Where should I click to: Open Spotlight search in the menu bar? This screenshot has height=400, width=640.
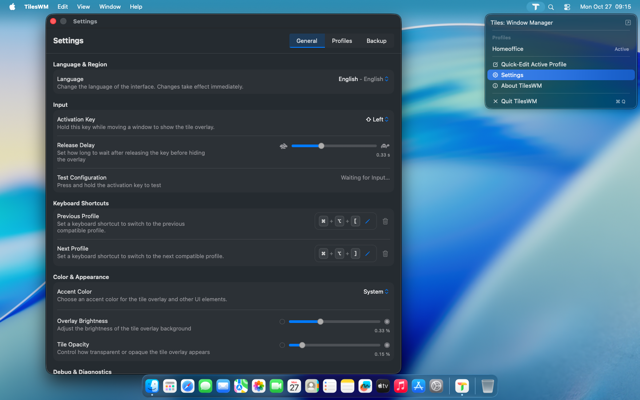(551, 7)
